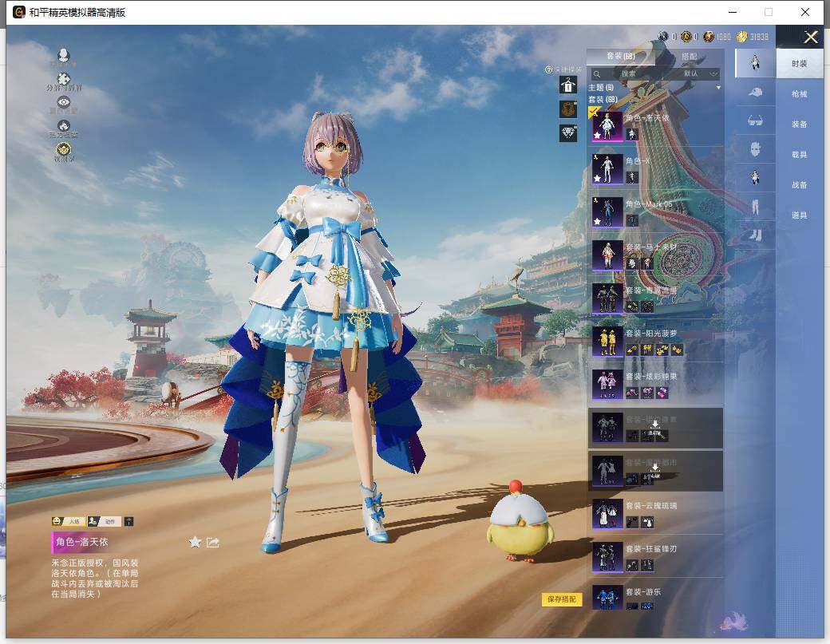
Task: Select the lower character figure slot icon
Action: (x=755, y=177)
